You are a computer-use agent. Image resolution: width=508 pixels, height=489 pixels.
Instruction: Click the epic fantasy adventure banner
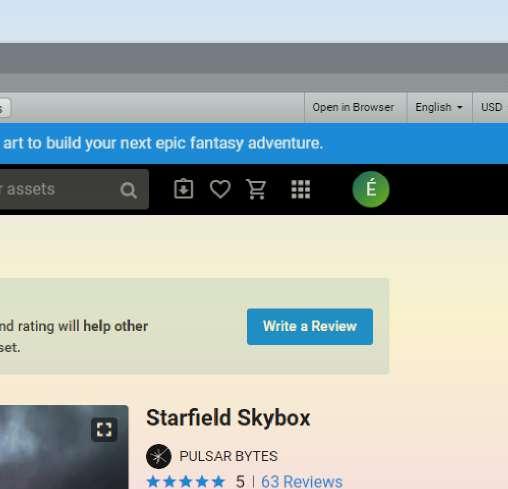(254, 143)
